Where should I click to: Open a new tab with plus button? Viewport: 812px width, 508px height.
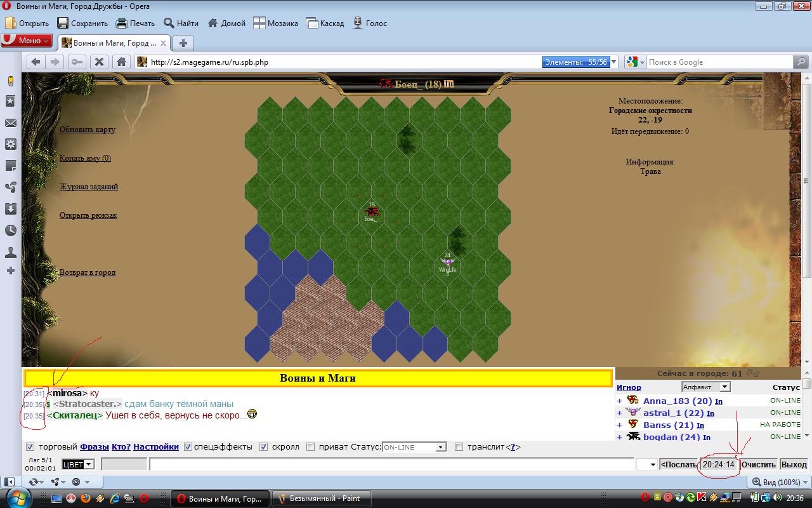[183, 43]
